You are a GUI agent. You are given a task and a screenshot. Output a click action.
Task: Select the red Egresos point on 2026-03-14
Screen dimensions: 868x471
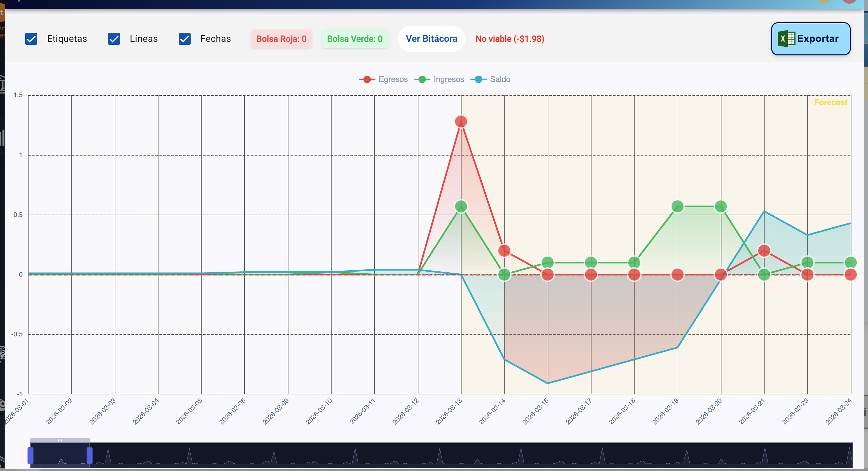click(x=504, y=250)
